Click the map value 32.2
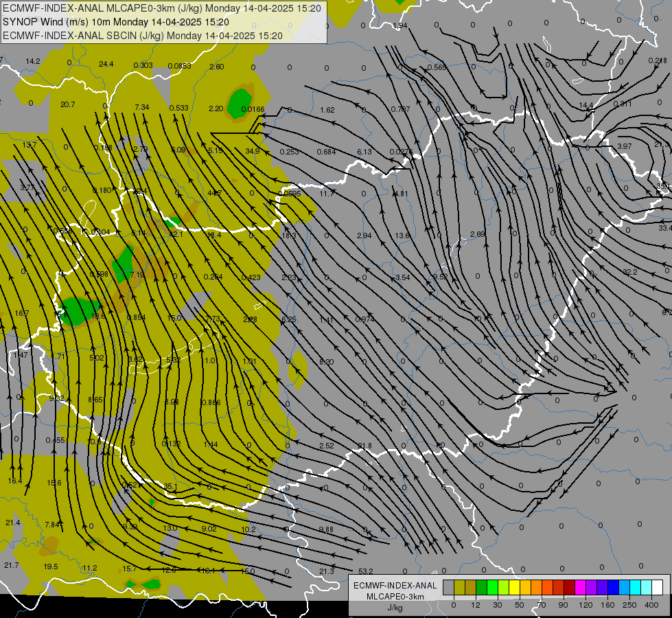672x618 pixels. (x=630, y=273)
